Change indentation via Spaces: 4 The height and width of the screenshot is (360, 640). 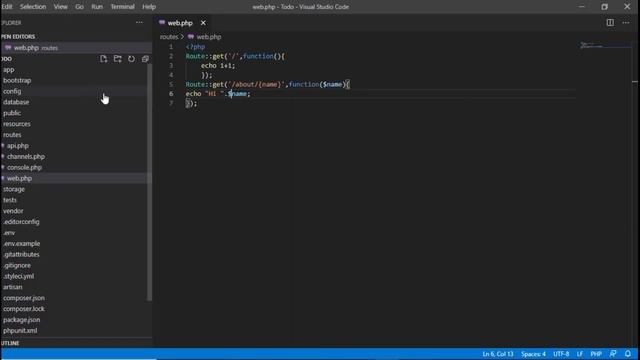533,354
